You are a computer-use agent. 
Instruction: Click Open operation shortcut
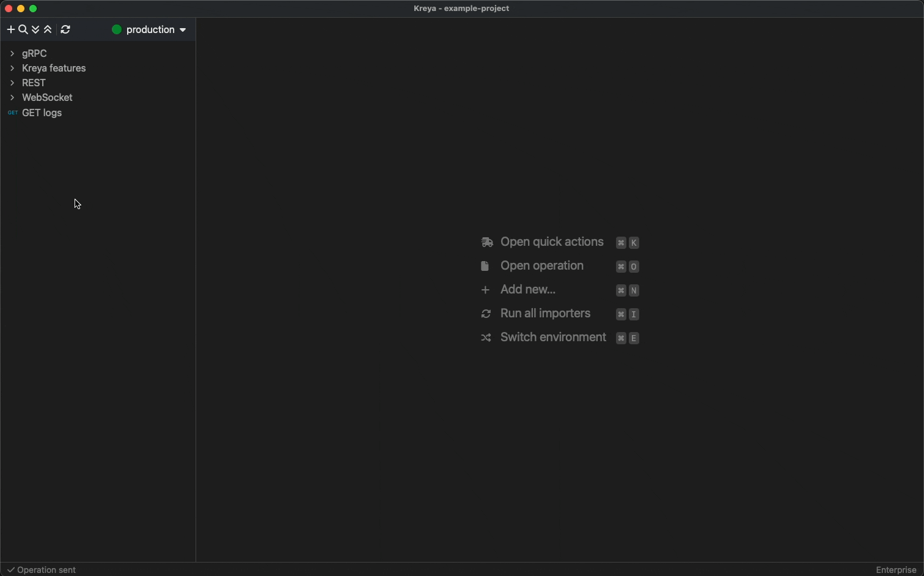(541, 266)
